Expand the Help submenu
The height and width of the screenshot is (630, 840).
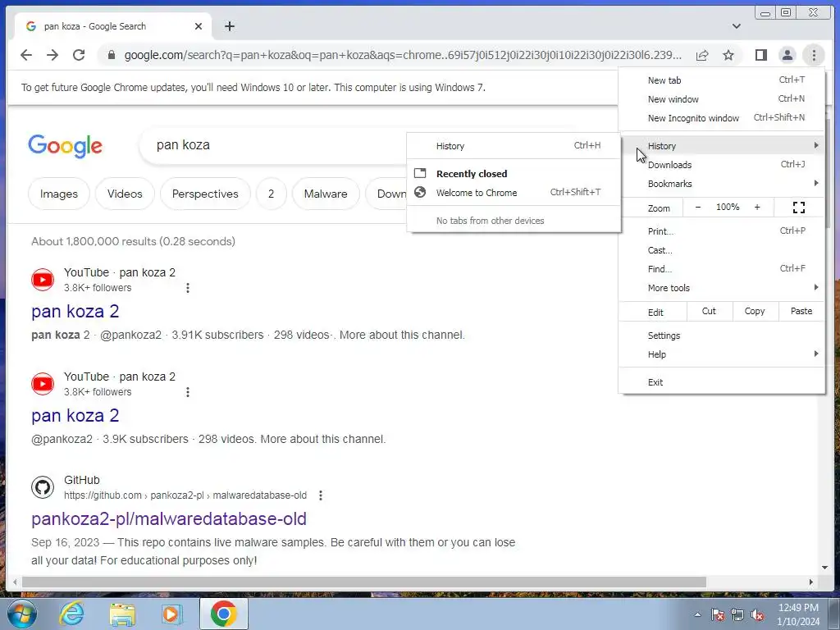tap(722, 354)
